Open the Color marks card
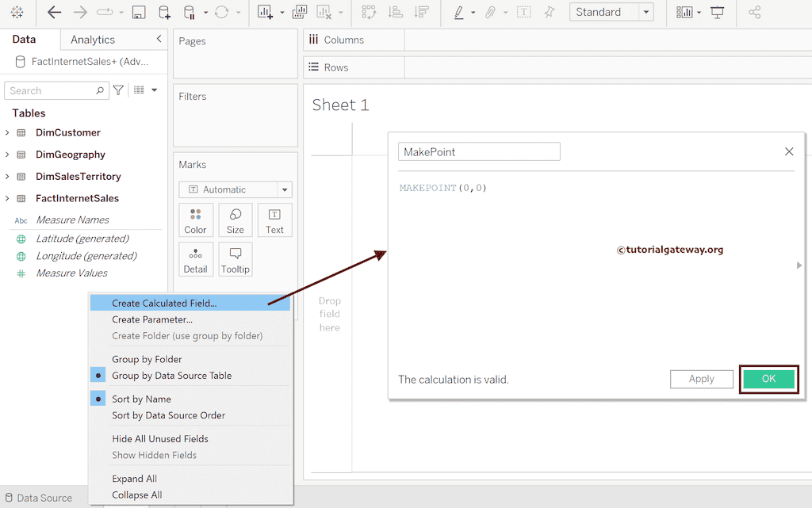Viewport: 812px width, 508px height. pos(196,220)
